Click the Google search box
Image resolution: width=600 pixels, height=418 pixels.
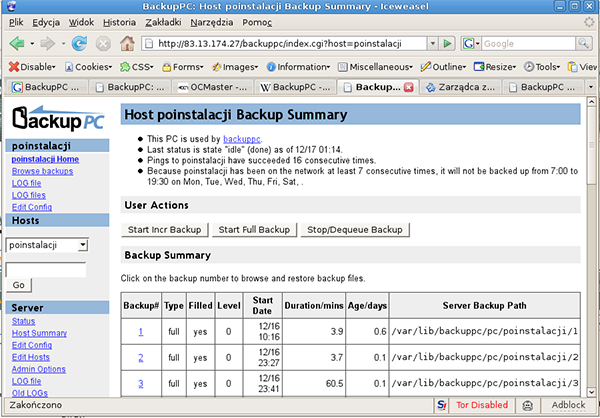[528, 44]
